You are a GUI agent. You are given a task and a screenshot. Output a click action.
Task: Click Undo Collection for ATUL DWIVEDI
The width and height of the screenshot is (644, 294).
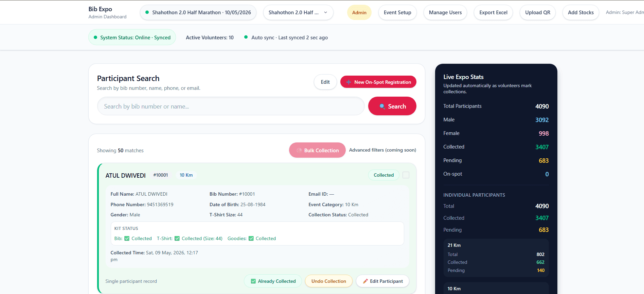(x=329, y=281)
